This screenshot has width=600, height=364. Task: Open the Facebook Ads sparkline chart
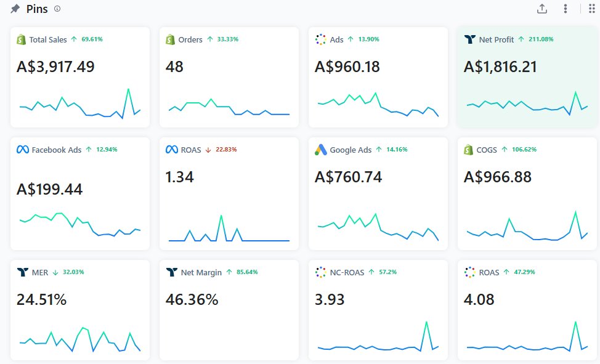point(80,224)
